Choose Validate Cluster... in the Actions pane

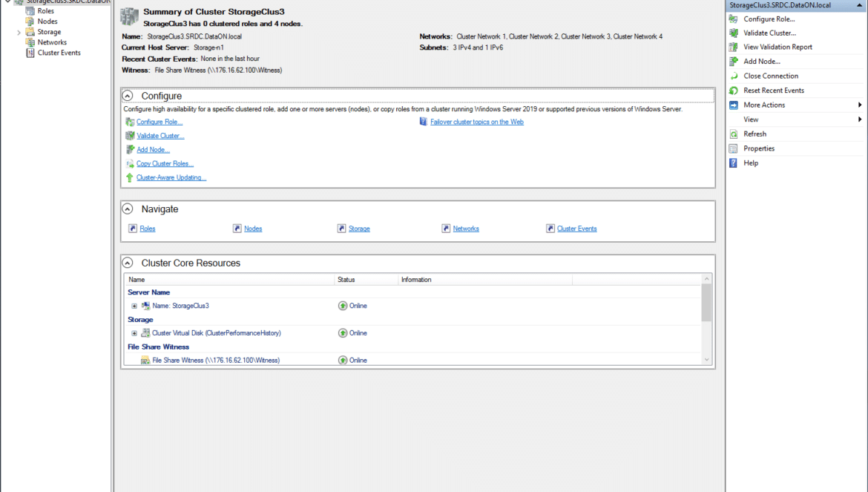[769, 33]
